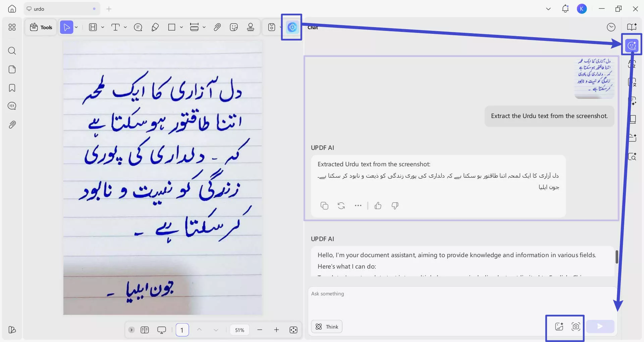Enable Think mode in the chat input

pyautogui.click(x=326, y=326)
